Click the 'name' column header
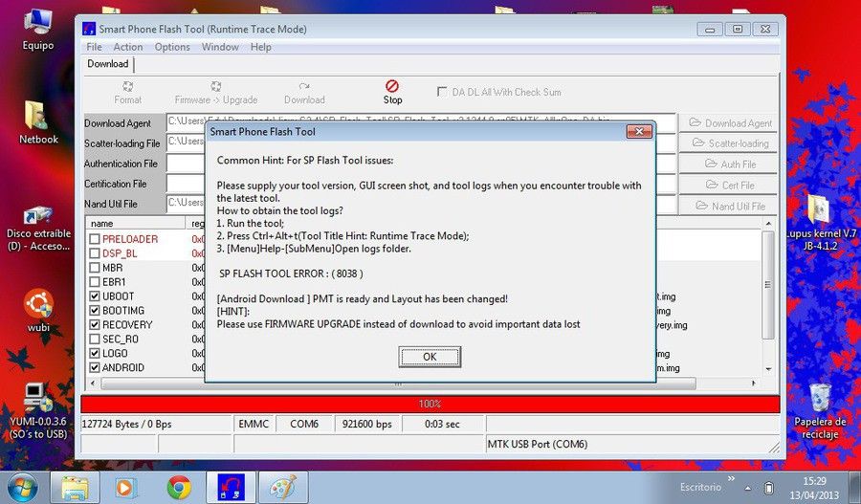861x504 pixels. [x=136, y=223]
